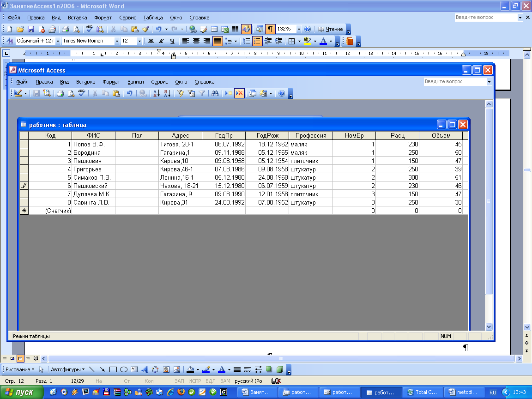Insert Excel worksheet icon in Word toolbar
The height and width of the screenshot is (399, 532).
coord(224,29)
